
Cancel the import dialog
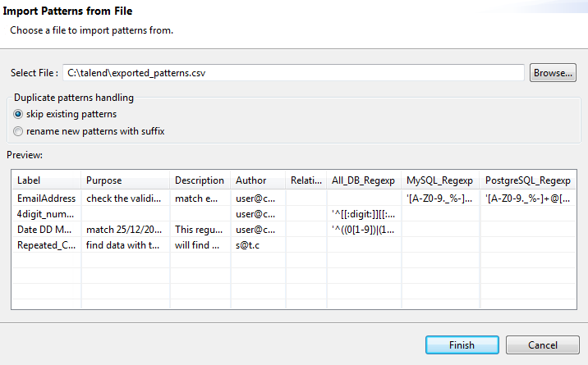pyautogui.click(x=543, y=345)
